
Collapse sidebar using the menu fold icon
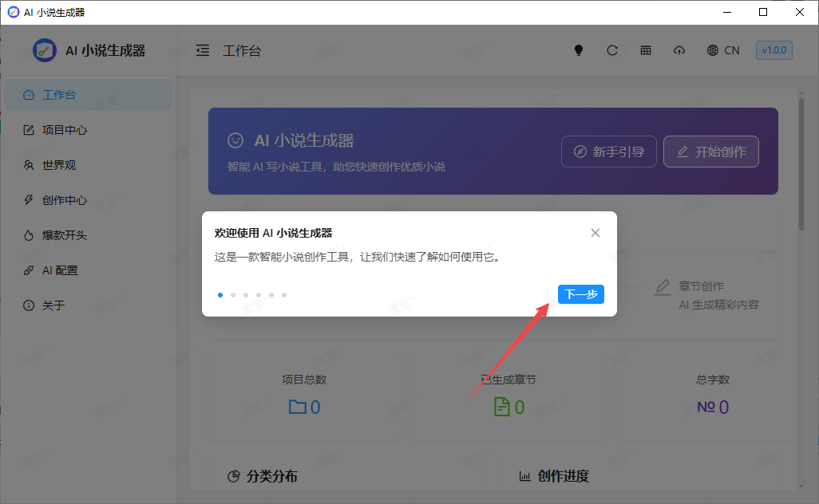pyautogui.click(x=203, y=50)
